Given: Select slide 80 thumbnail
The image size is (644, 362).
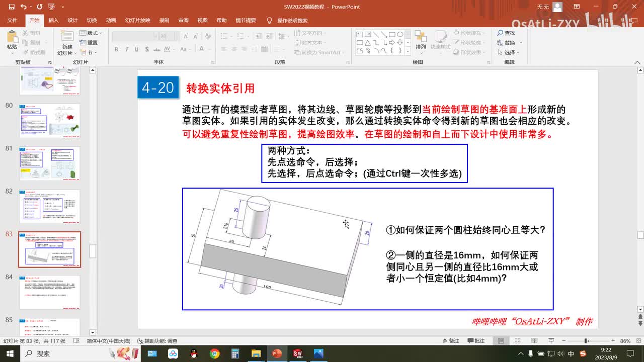Looking at the screenshot, I should [50, 121].
